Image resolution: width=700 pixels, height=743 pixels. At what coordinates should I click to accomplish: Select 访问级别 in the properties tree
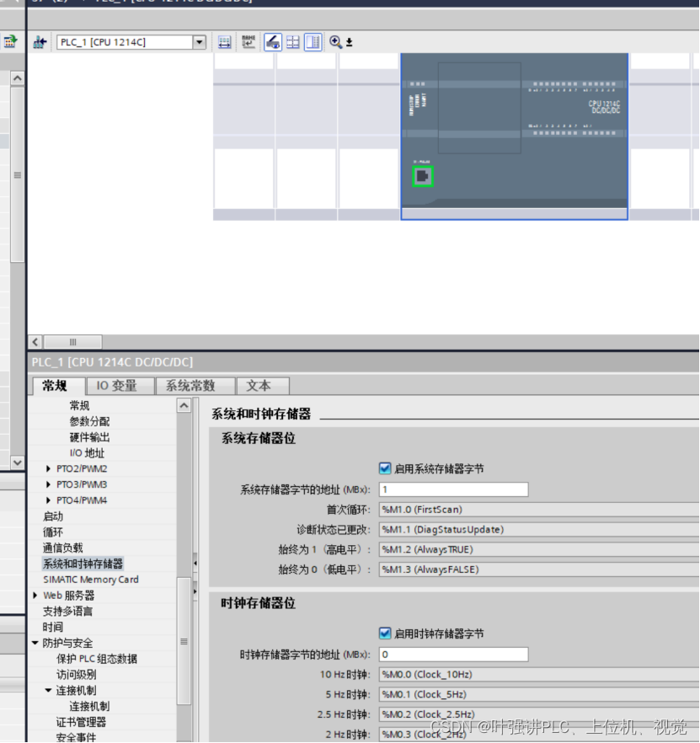[77, 674]
